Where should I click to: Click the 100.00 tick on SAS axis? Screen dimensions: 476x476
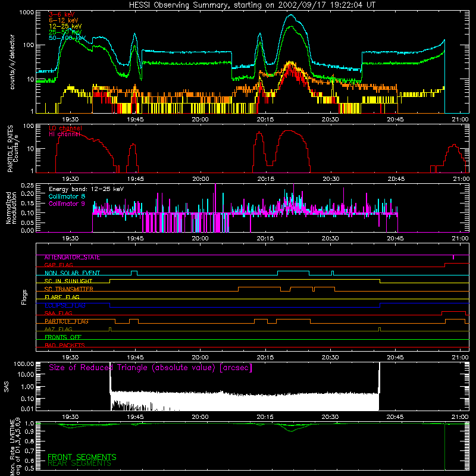tap(24, 364)
